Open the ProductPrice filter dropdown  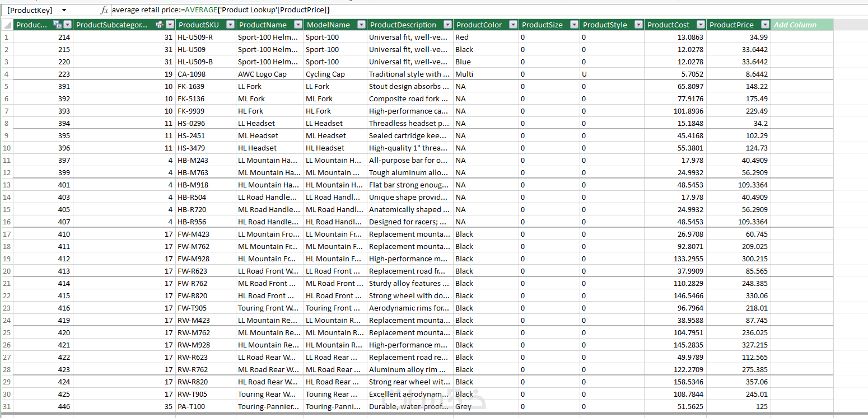pos(765,25)
